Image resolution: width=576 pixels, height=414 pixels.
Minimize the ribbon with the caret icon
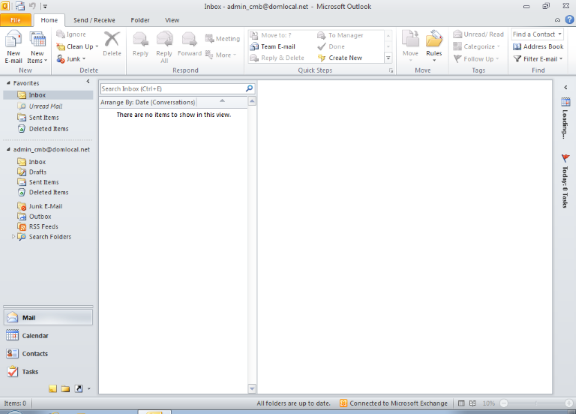click(x=557, y=20)
